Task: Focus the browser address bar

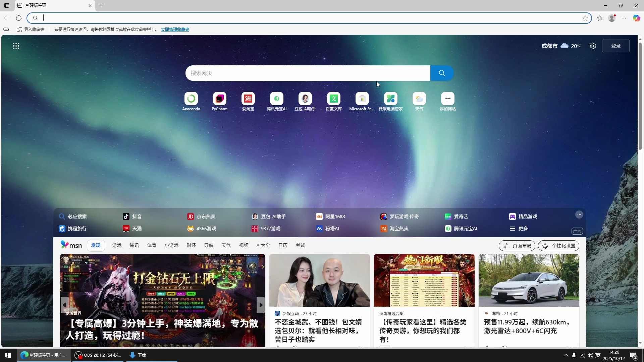Action: [x=309, y=18]
